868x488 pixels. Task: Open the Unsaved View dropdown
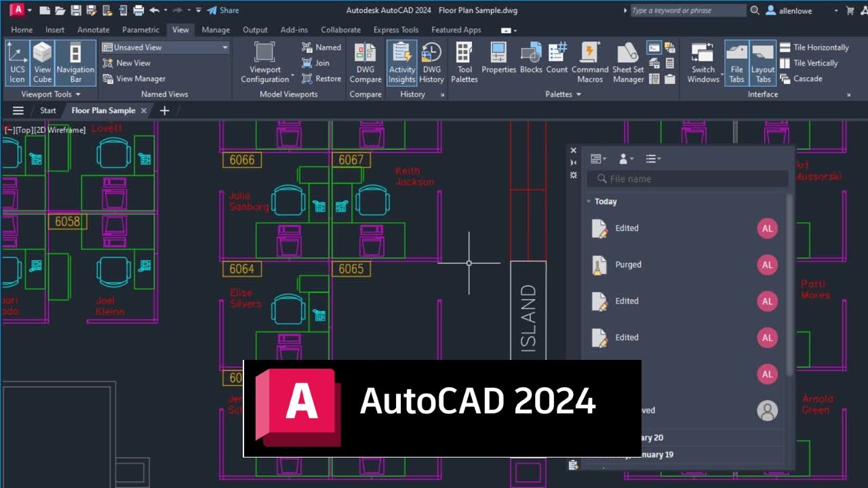(x=165, y=47)
